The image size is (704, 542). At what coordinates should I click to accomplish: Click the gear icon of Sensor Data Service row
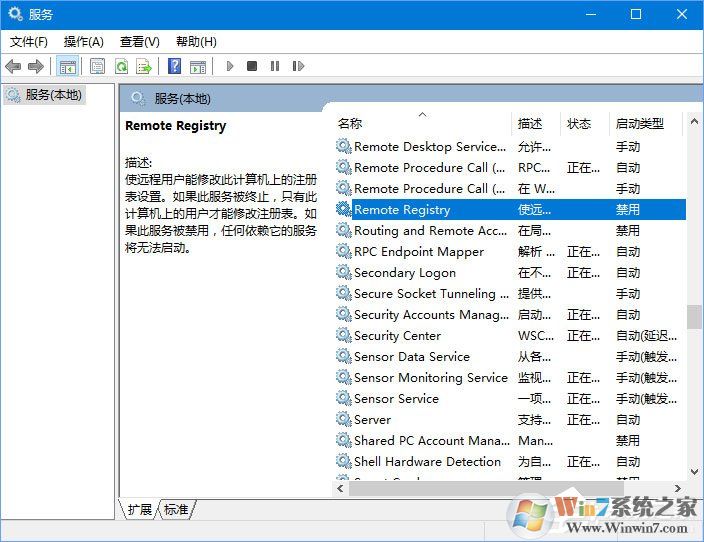343,357
